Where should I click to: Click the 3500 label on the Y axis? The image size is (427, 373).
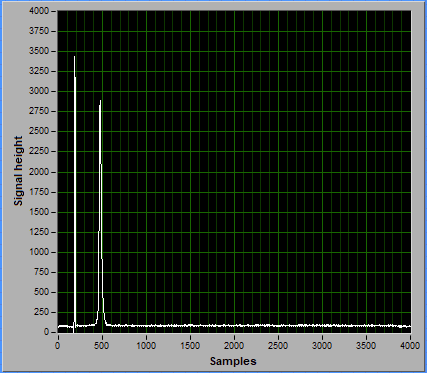click(39, 51)
